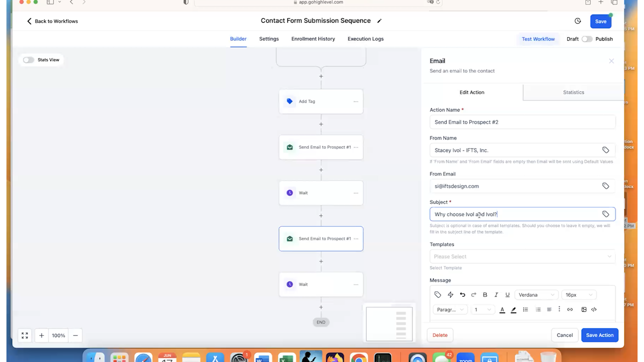Image resolution: width=644 pixels, height=362 pixels.
Task: Apply italic formatting in the email editor
Action: (496, 295)
